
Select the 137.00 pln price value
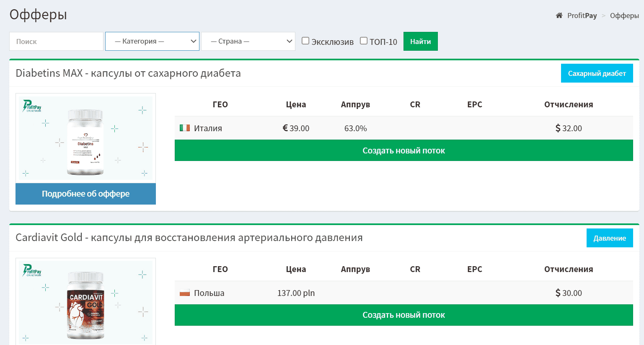[x=296, y=293]
